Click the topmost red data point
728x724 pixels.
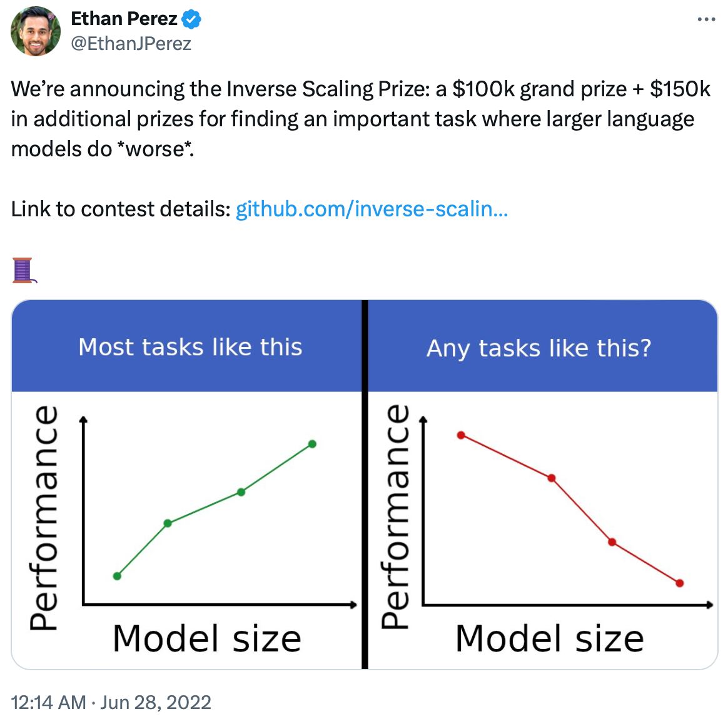point(461,435)
